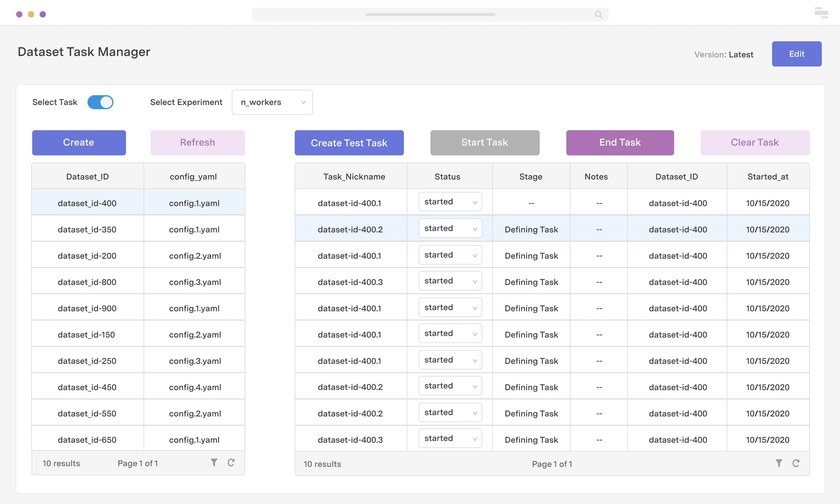Screen dimensions: 840x504
Task: Clear the current task
Action: [755, 142]
